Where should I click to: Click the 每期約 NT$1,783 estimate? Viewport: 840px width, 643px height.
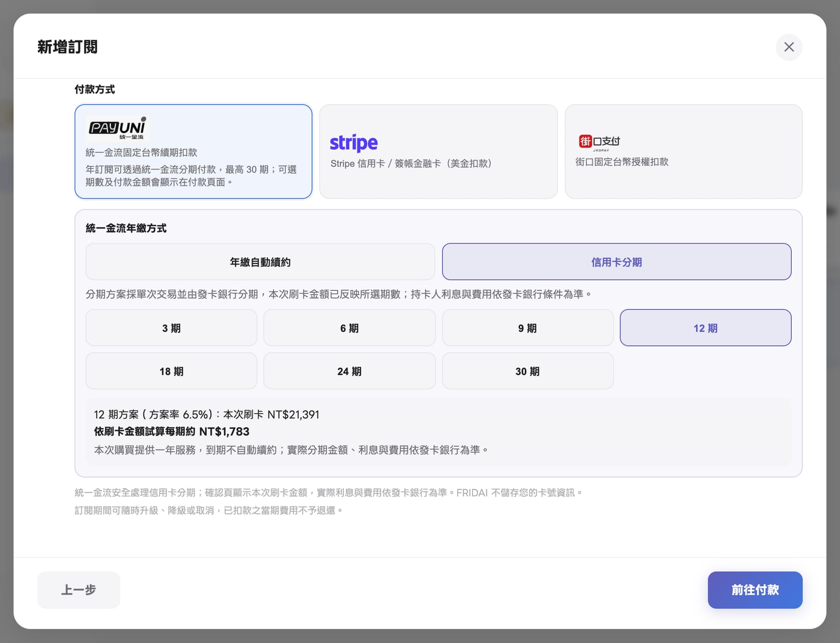[172, 431]
